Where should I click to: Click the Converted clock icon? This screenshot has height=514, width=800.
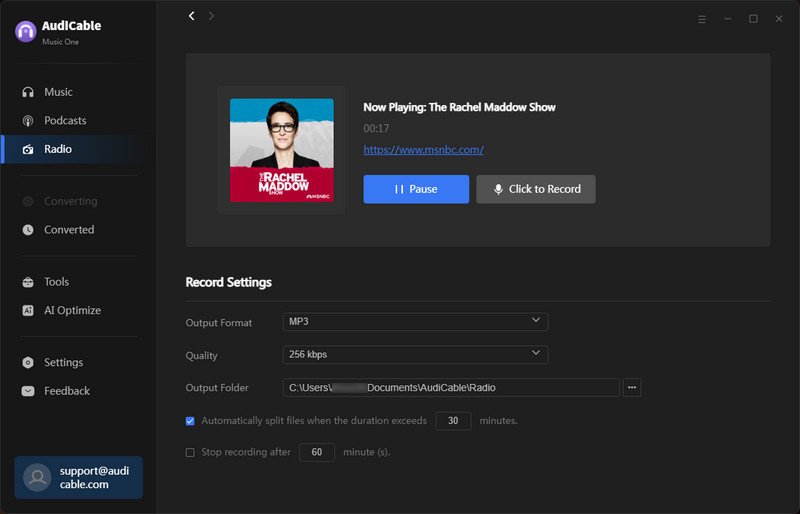(28, 230)
